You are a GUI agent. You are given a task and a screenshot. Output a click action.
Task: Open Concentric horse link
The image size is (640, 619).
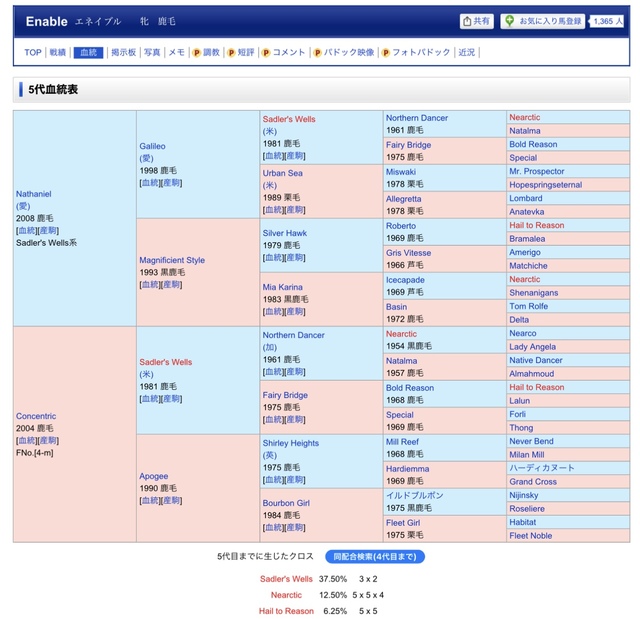(36, 416)
